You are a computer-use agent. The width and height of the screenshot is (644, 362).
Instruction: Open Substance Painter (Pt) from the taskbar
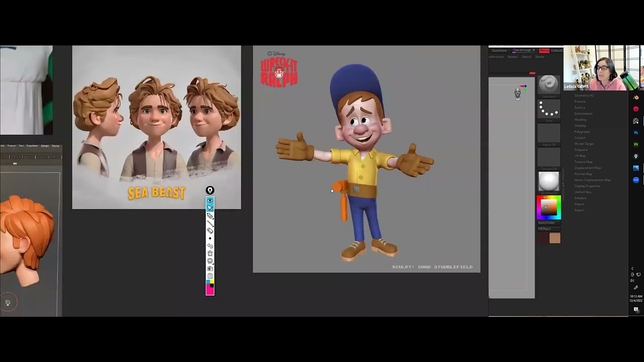(x=636, y=144)
